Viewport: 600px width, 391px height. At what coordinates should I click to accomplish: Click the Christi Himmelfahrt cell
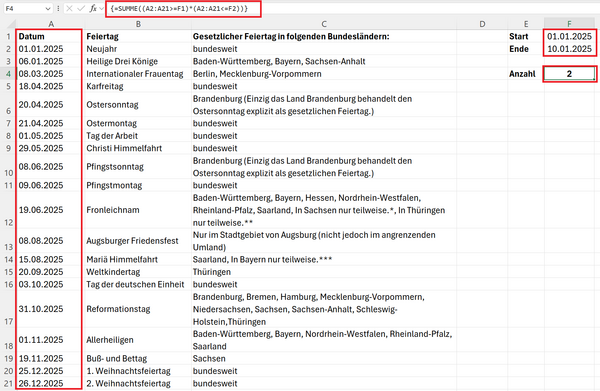pos(138,148)
